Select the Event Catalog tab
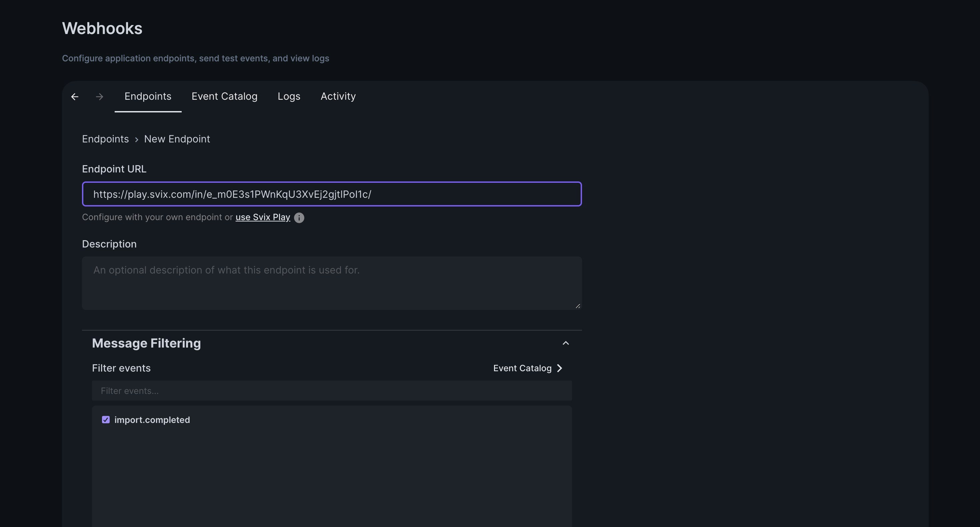 click(x=224, y=96)
